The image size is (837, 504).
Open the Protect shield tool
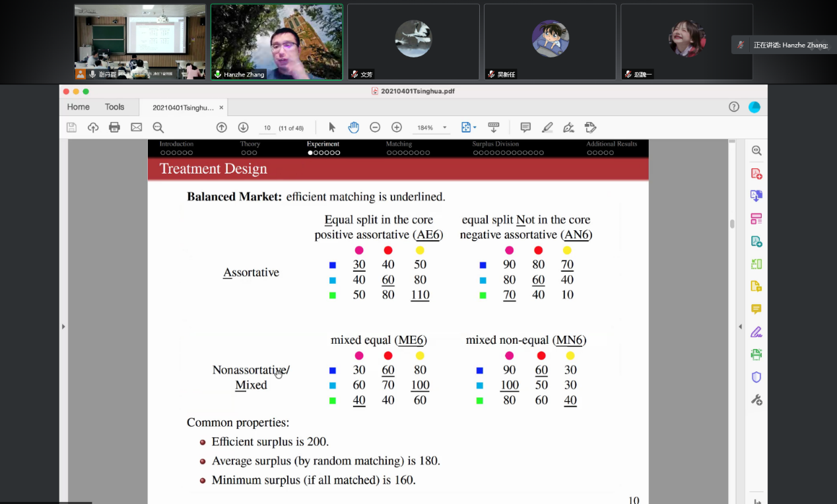pos(756,377)
